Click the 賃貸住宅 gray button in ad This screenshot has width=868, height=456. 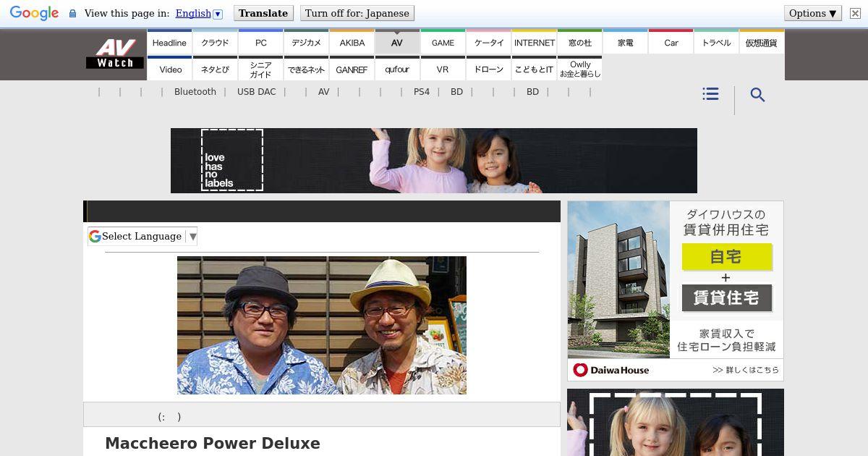point(727,297)
